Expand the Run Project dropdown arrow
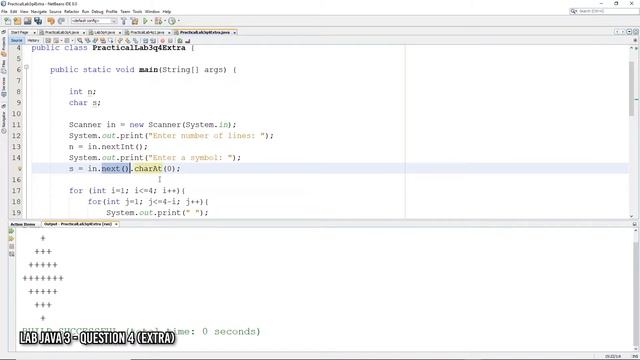 click(x=151, y=21)
